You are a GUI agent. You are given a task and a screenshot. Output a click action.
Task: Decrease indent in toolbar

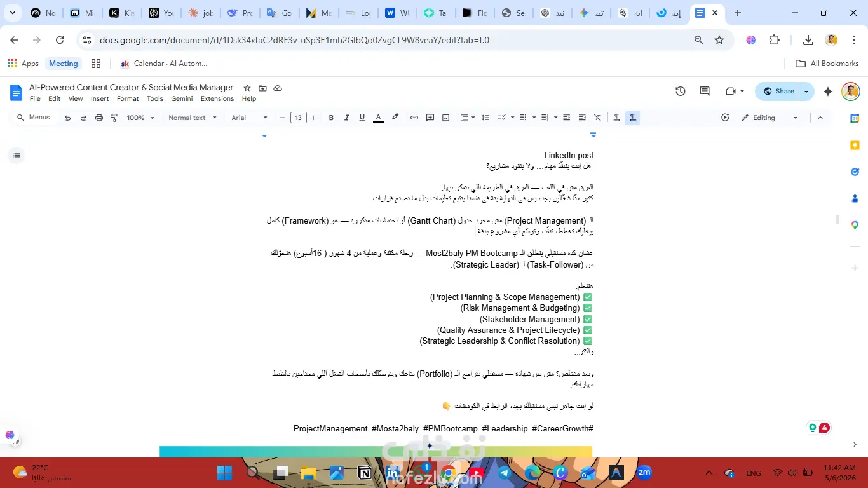567,118
